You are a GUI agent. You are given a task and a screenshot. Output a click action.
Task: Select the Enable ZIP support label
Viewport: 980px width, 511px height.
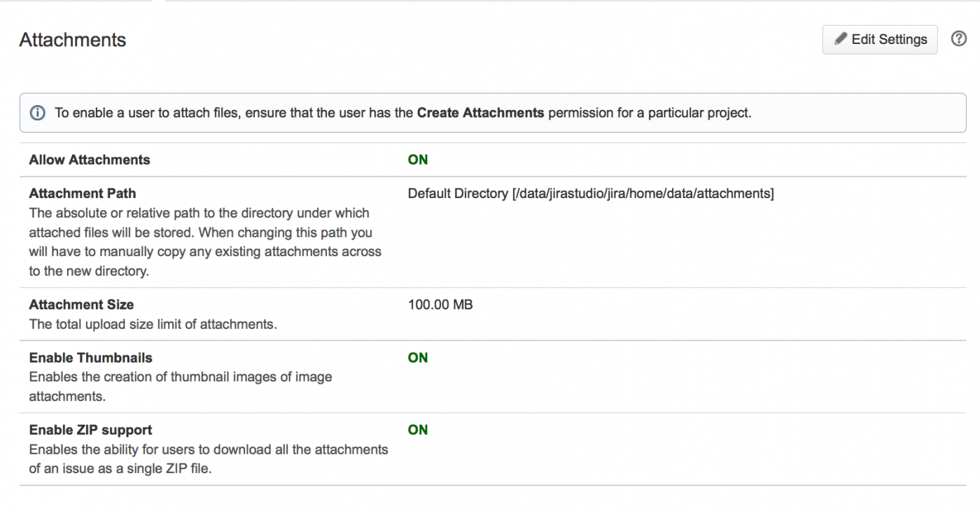click(x=90, y=430)
